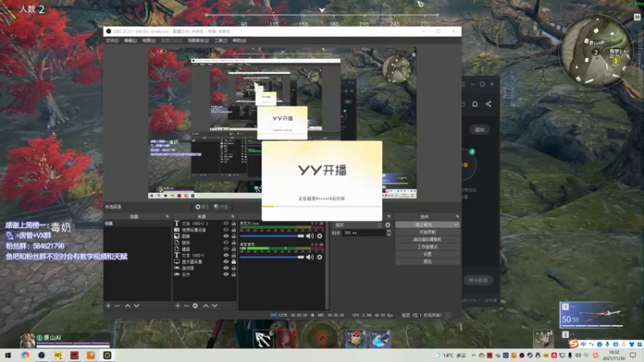Move source down with arrow

214,306
